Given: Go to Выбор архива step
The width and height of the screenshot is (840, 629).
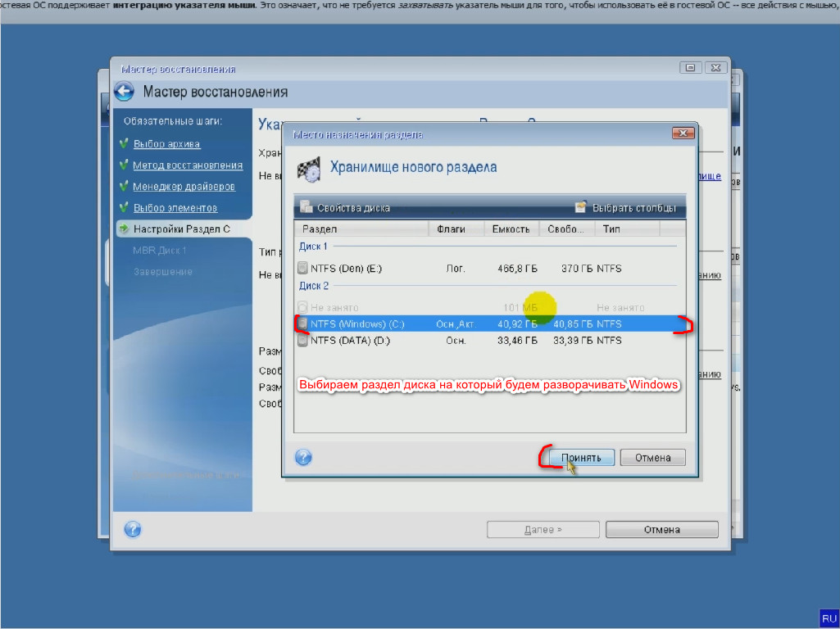Looking at the screenshot, I should tap(166, 144).
